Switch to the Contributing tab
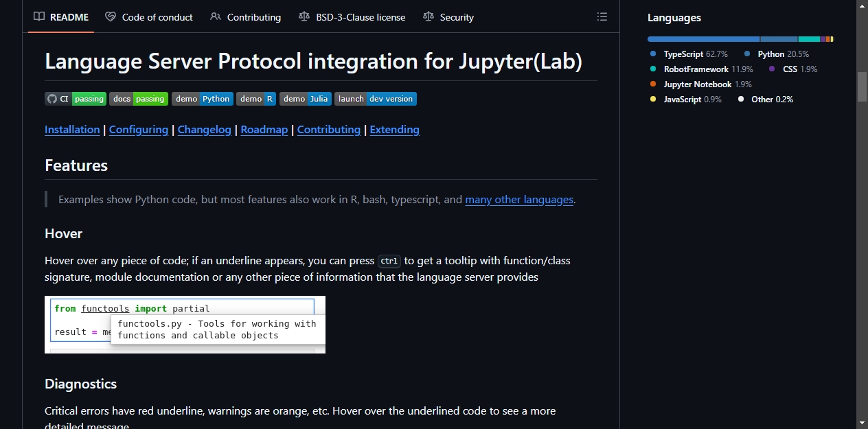The height and width of the screenshot is (429, 868). 246,17
